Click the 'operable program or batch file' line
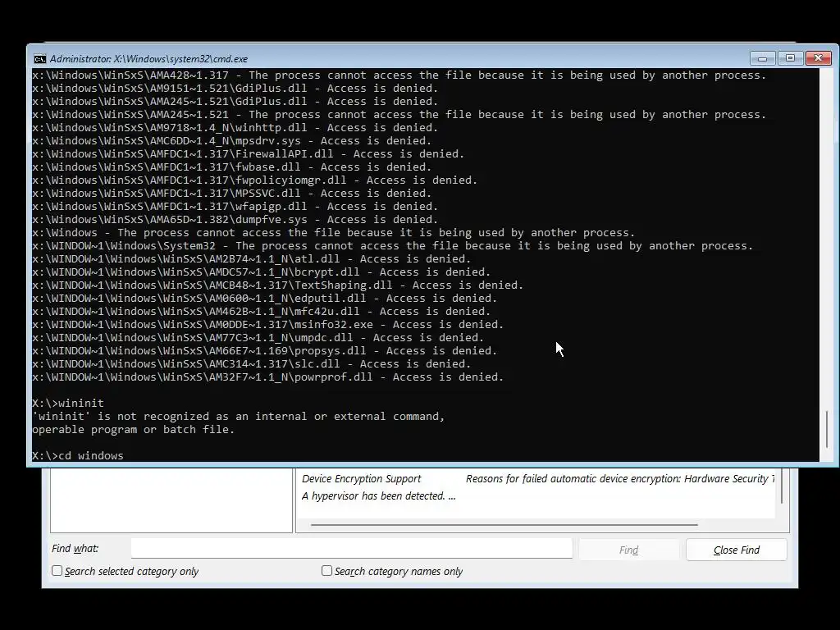The width and height of the screenshot is (840, 630). (134, 429)
